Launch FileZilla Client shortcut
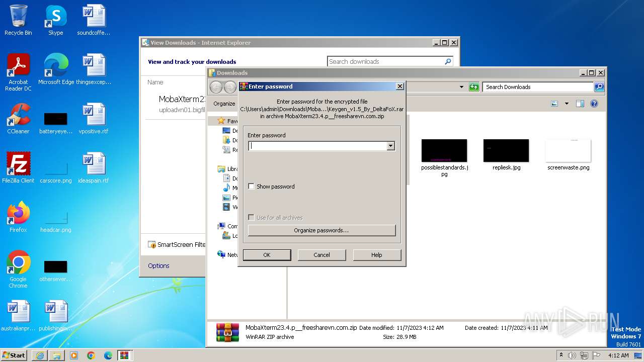Screen dimensions: 644x362 (18, 168)
